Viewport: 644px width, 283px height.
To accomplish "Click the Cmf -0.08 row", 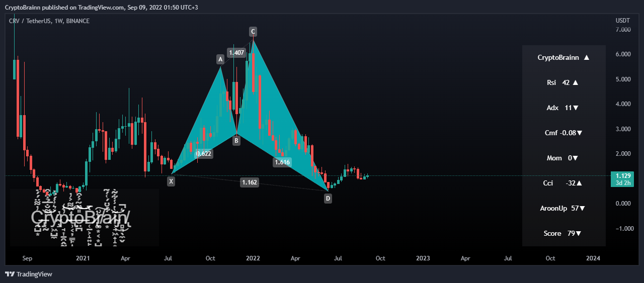I will pos(563,133).
